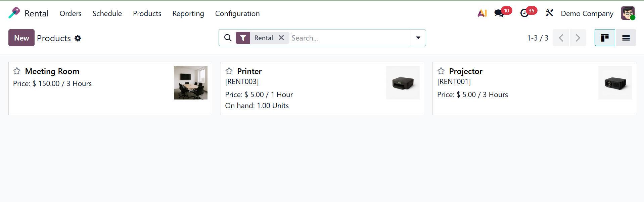Open the conversations chat bubble icon
The height and width of the screenshot is (202, 644).
[x=499, y=13]
